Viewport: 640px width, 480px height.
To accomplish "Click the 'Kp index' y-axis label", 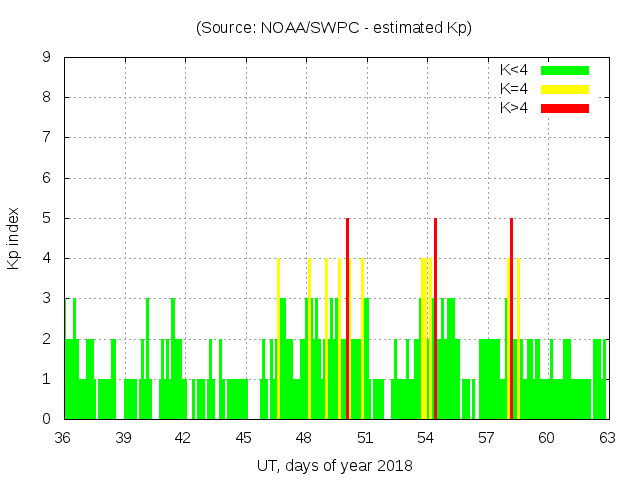I will click(14, 238).
